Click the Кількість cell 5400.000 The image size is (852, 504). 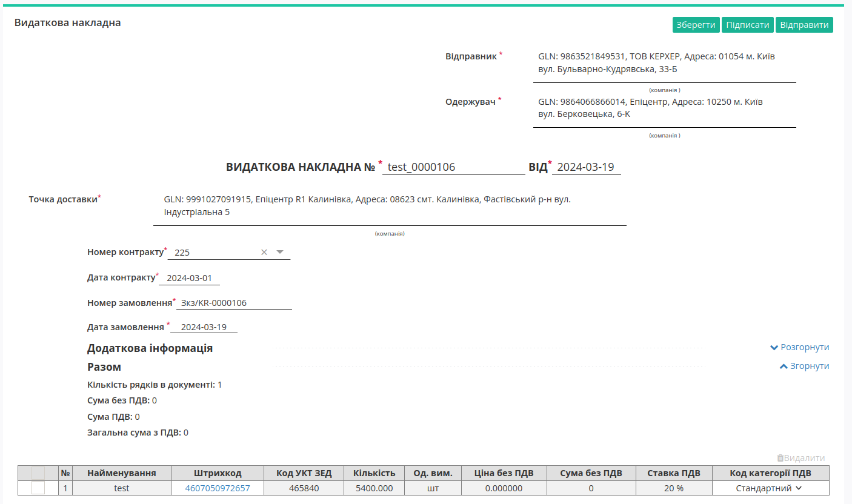[374, 488]
